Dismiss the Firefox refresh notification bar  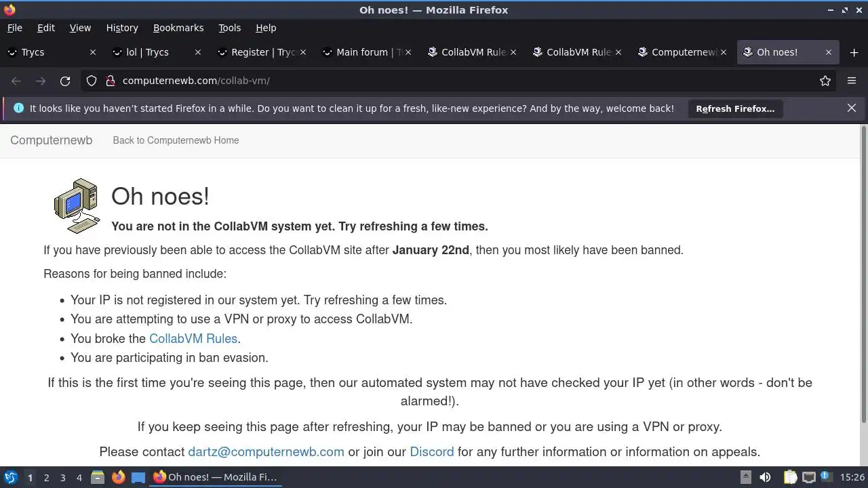852,108
